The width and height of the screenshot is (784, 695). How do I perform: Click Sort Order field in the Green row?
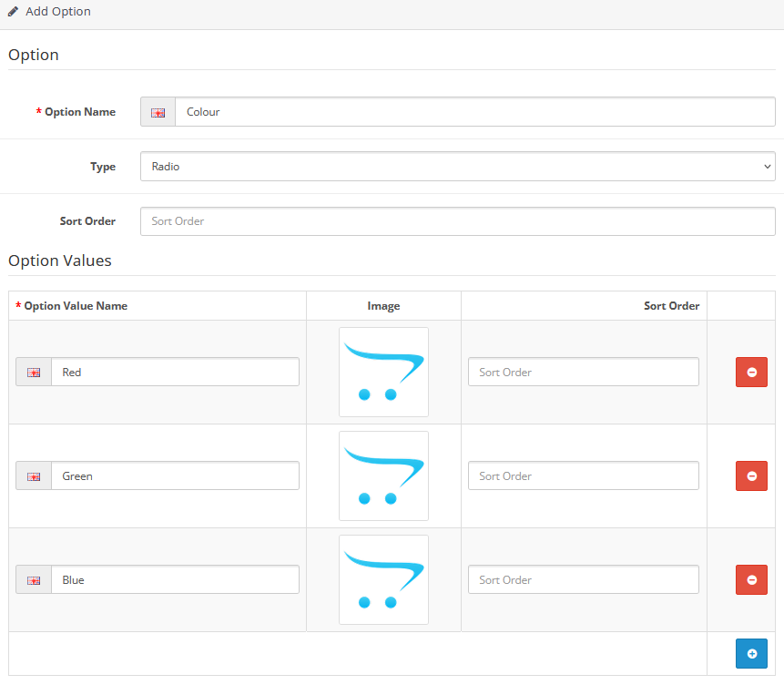[x=583, y=475]
